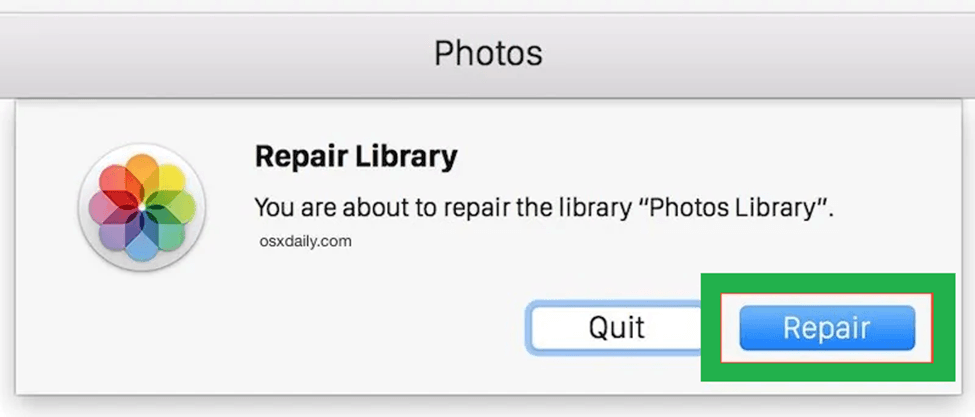Screen dimensions: 975x417
Task: Open the osxdaily.com watermark text
Action: 303,241
